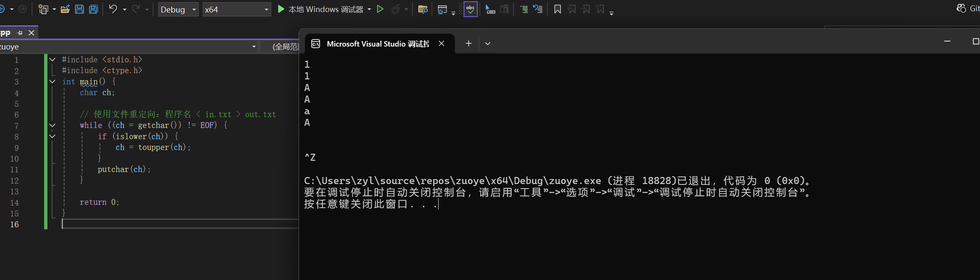Image resolution: width=980 pixels, height=280 pixels.
Task: Open the Git/Copilot icon at top right
Action: (x=961, y=8)
